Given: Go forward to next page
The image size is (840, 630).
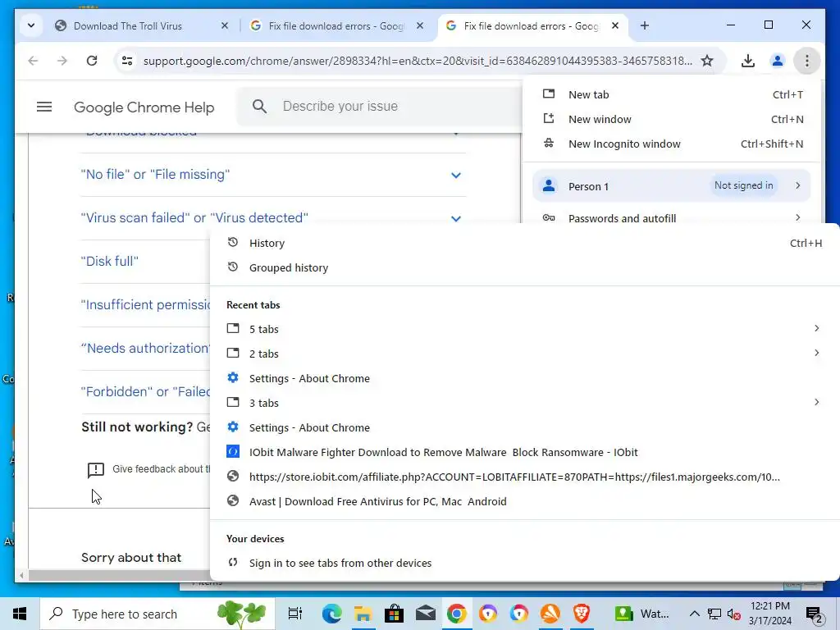Looking at the screenshot, I should pyautogui.click(x=62, y=61).
